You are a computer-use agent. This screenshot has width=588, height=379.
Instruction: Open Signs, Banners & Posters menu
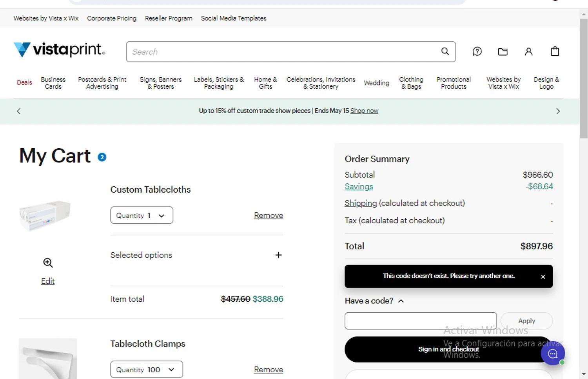click(161, 83)
